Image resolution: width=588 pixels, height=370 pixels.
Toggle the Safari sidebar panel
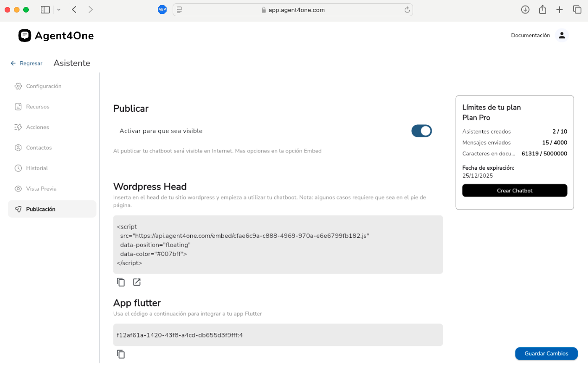(x=45, y=10)
